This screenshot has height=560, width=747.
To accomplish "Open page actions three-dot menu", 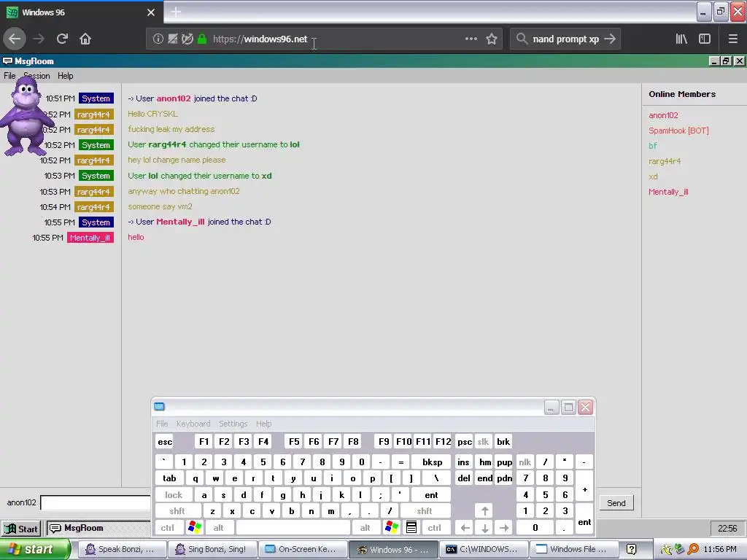I will [471, 39].
